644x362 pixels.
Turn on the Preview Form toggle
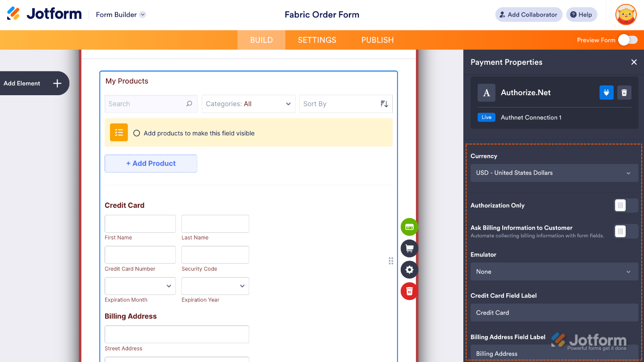click(x=628, y=40)
